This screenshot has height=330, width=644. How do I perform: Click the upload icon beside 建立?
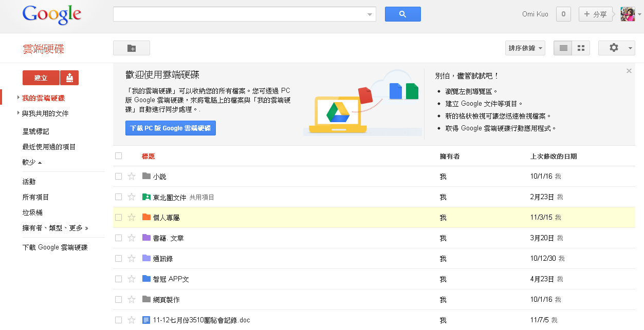(69, 77)
